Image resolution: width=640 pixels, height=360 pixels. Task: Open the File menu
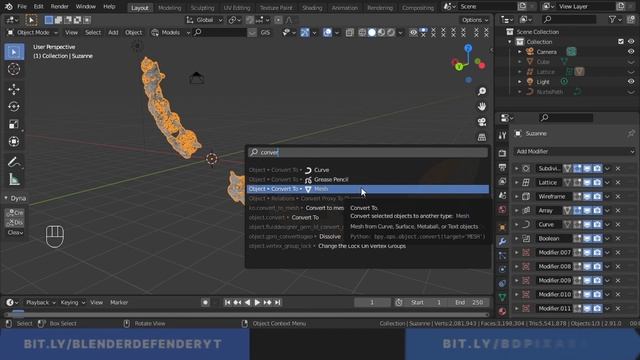(22, 7)
